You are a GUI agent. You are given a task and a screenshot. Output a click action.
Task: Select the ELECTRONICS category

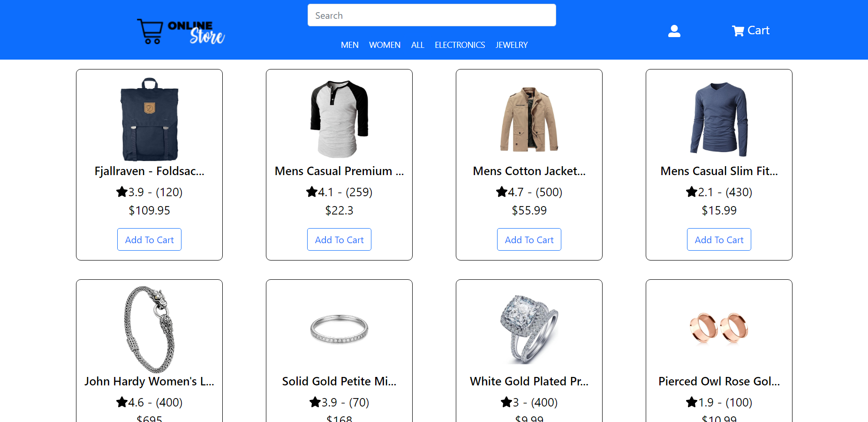460,45
